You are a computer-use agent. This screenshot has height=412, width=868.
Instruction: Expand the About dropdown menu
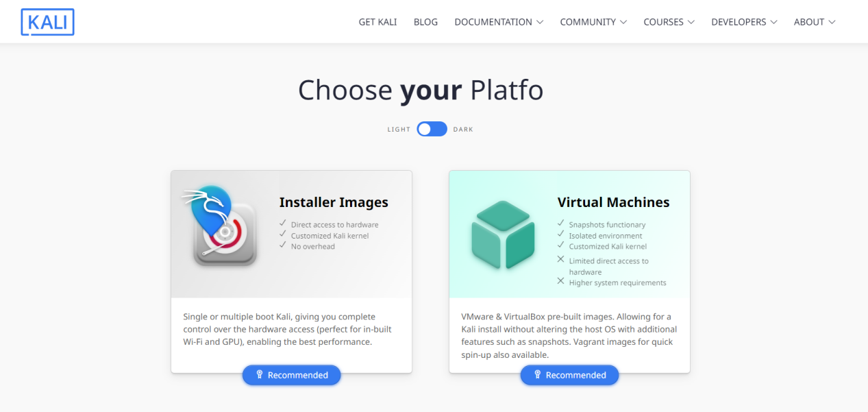[815, 22]
